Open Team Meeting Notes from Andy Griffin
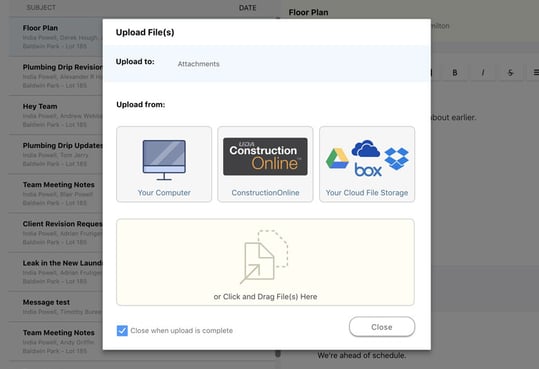Image resolution: width=539 pixels, height=369 pixels. (56, 341)
